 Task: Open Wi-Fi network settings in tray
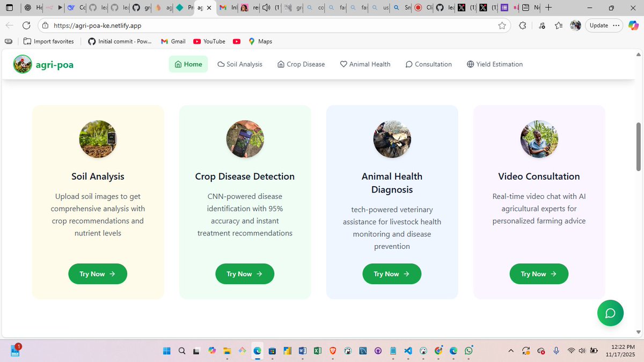[571, 351]
